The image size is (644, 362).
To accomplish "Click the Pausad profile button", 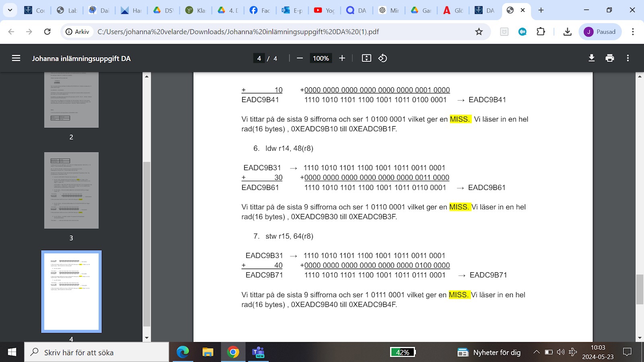I will (x=600, y=32).
